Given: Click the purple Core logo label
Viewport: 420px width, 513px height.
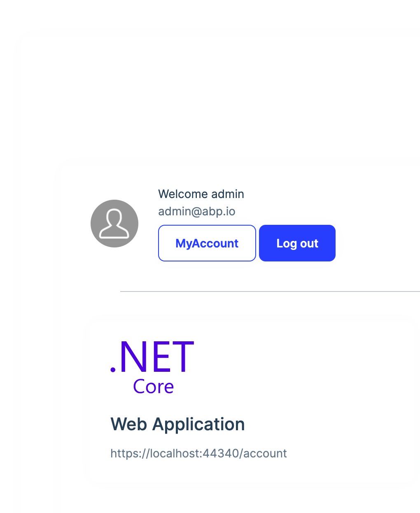Looking at the screenshot, I should coord(153,387).
